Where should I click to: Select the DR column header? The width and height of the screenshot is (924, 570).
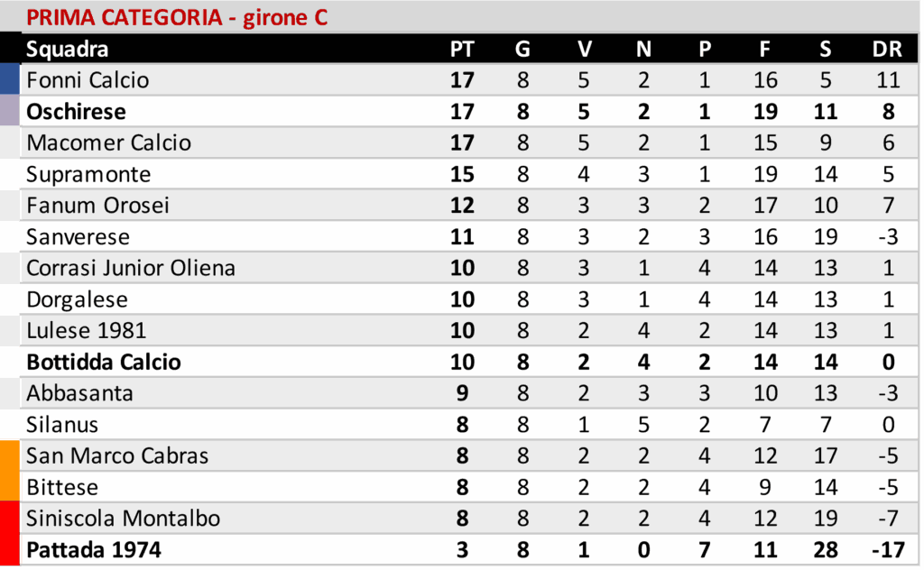pos(888,49)
